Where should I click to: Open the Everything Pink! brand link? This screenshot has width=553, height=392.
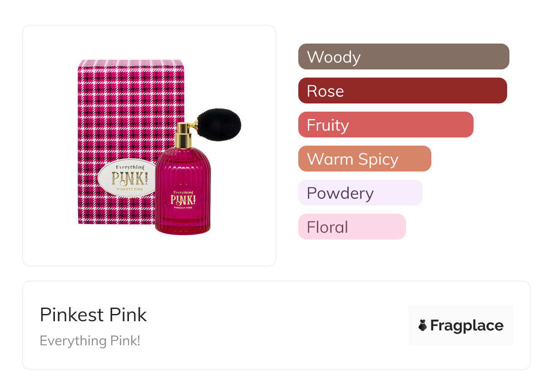(x=90, y=340)
